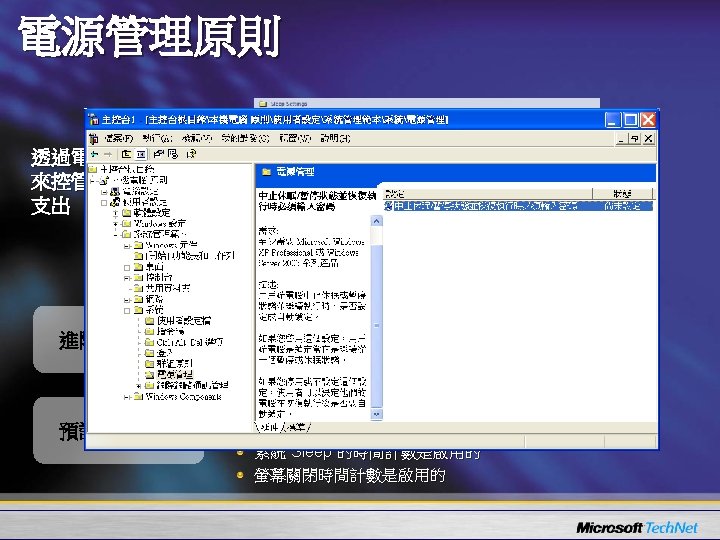Open the 檢視(V) menu
Image resolution: width=720 pixels, height=540 pixels.
point(197,138)
